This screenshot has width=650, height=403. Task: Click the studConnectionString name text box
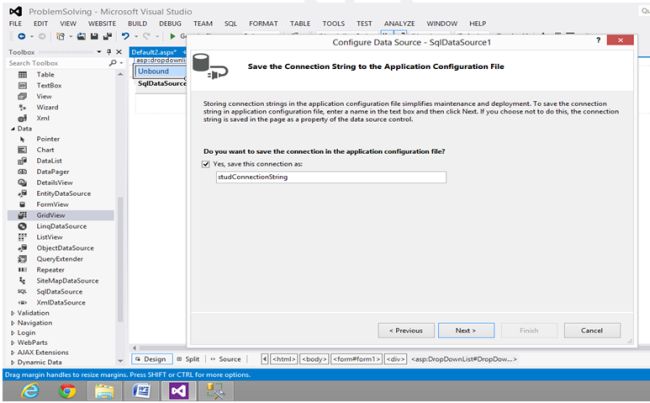[x=331, y=177]
